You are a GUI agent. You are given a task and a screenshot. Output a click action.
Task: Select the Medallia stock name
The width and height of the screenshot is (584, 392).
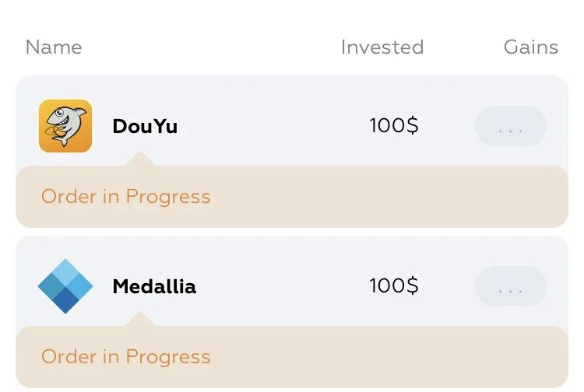click(154, 286)
